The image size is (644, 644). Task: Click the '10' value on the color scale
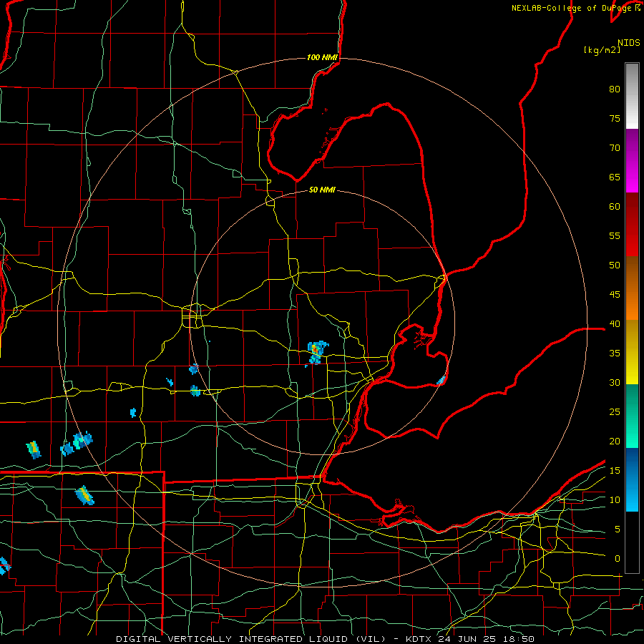pos(615,500)
